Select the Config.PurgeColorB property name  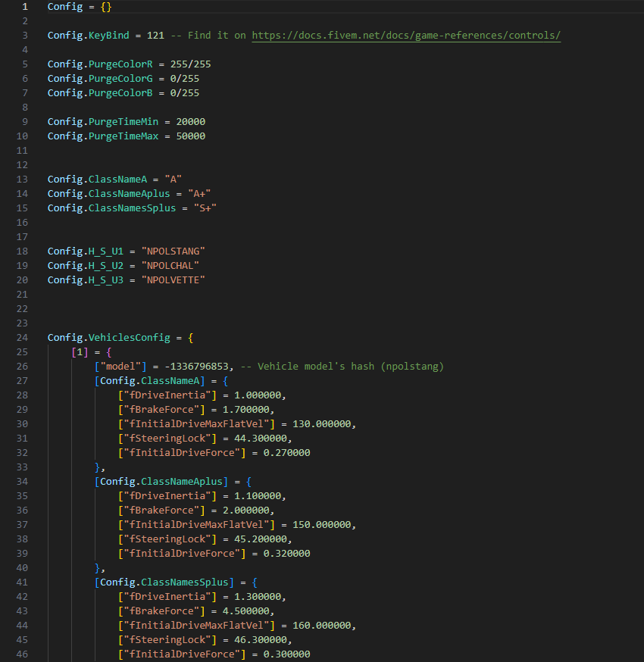tap(100, 93)
